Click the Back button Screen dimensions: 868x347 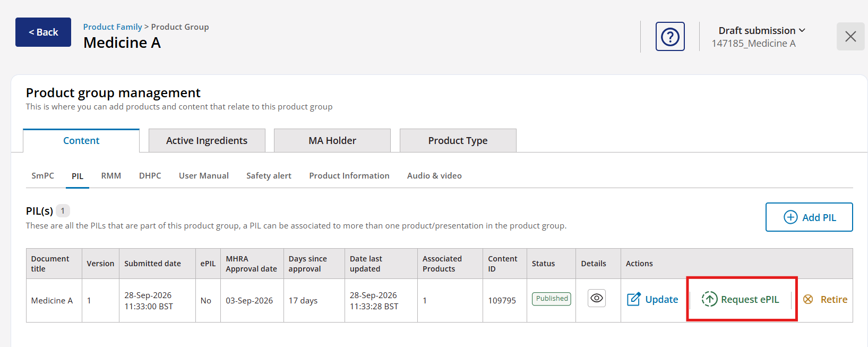point(43,32)
